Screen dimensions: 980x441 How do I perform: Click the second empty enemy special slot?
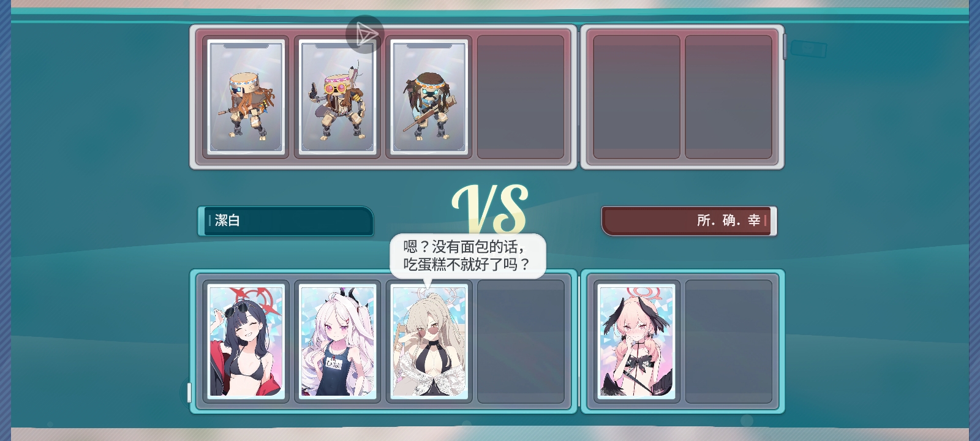click(728, 97)
